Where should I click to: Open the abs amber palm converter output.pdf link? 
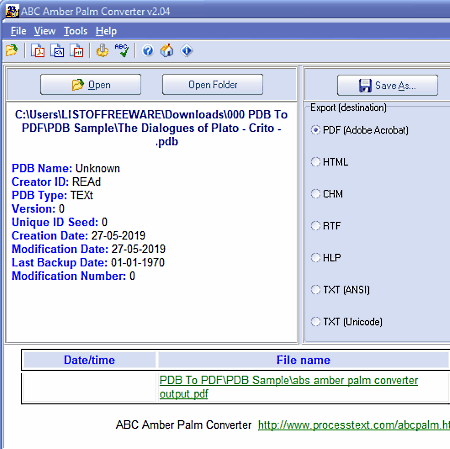[x=288, y=387]
